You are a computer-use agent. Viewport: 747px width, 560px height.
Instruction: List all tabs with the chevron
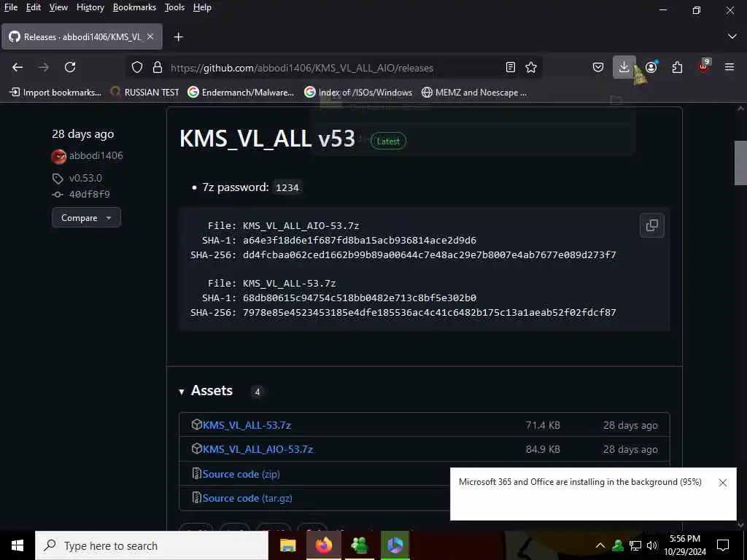(x=732, y=36)
